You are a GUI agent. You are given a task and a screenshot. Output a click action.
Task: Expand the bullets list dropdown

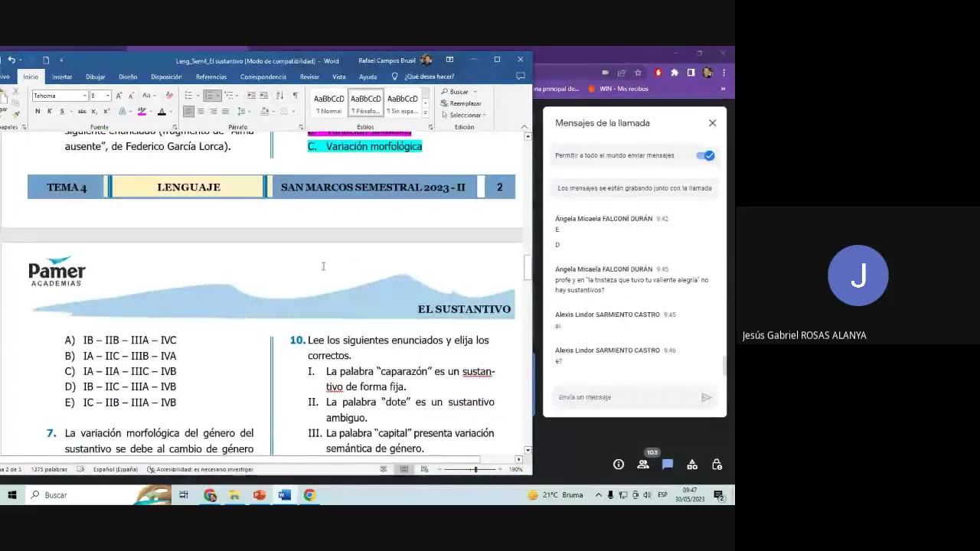tap(197, 96)
